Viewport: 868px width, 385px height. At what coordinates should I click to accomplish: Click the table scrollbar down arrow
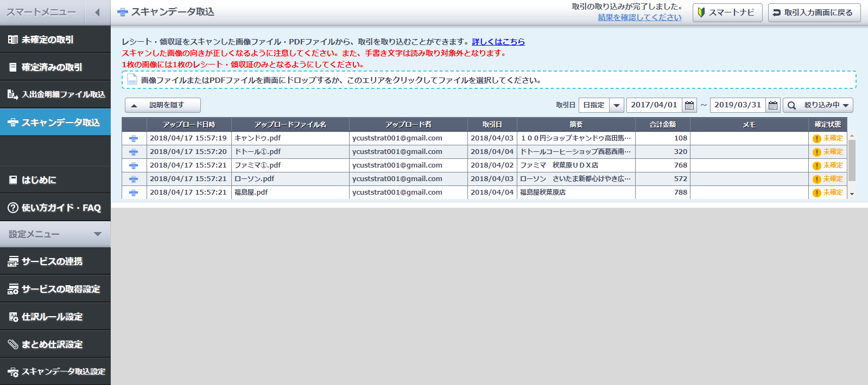tap(852, 194)
